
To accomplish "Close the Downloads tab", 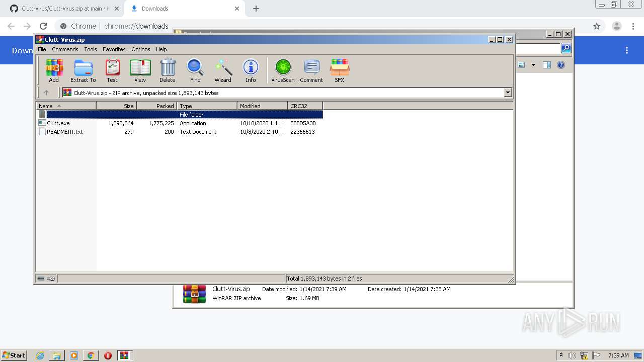I will pyautogui.click(x=237, y=9).
